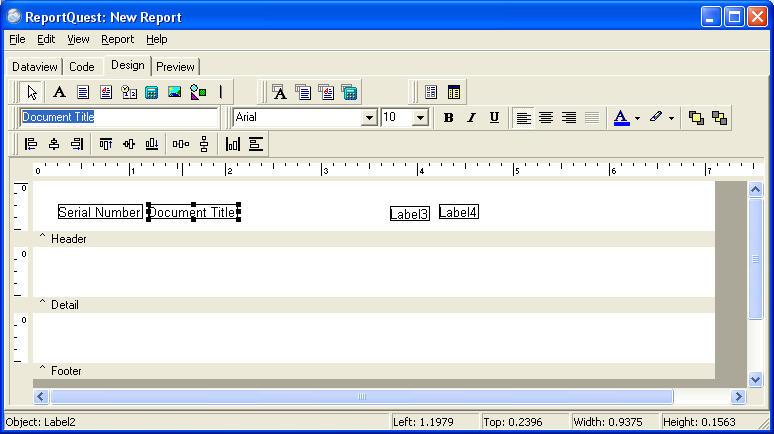
Task: Collapse the Header section caret
Action: pos(42,237)
